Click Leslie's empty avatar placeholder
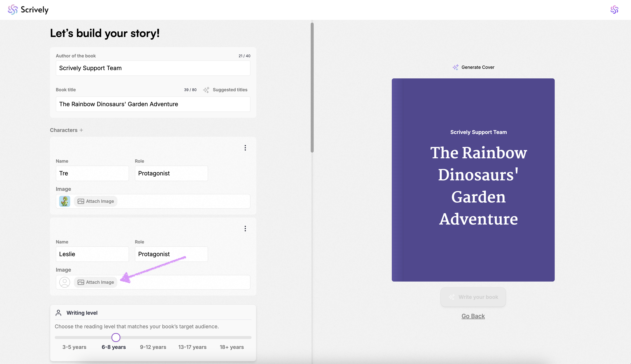The image size is (631, 364). click(x=65, y=282)
